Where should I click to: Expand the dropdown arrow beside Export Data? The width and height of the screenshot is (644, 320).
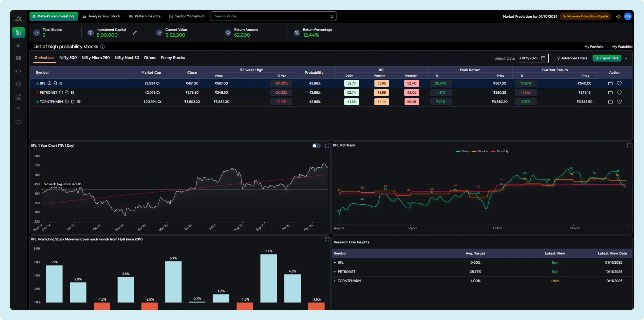[x=627, y=58]
